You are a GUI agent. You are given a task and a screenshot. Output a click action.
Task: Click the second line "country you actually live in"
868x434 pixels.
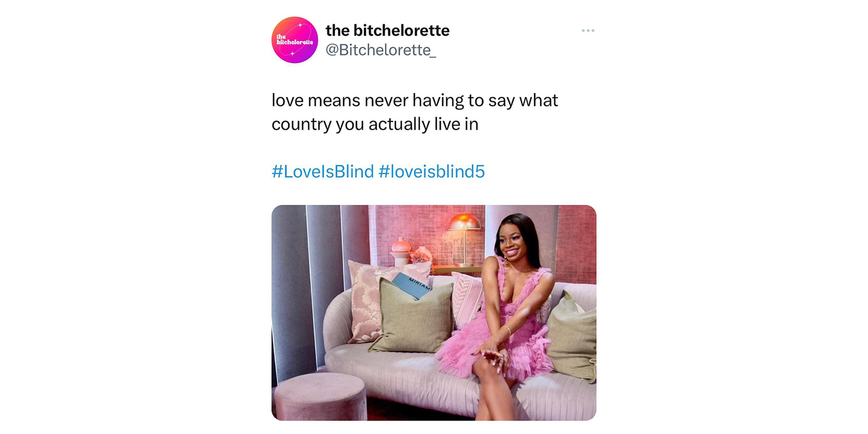[375, 124]
